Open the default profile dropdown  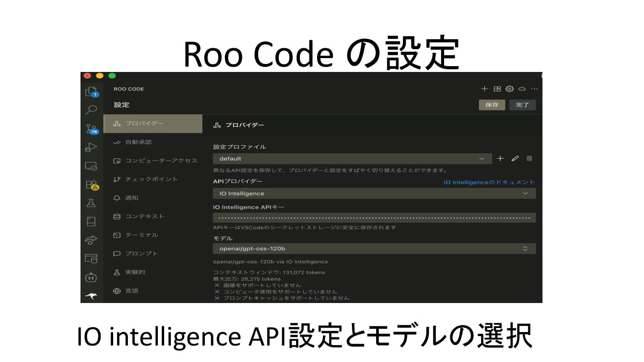click(352, 159)
